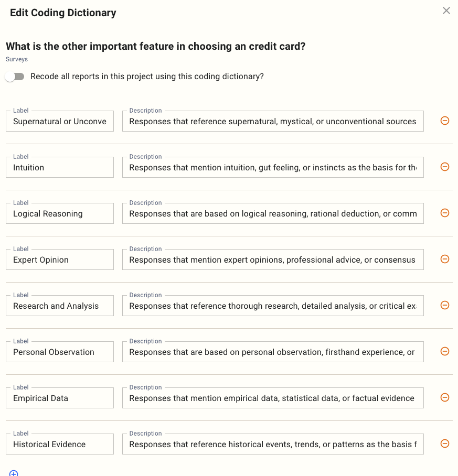Remove the Research and Analysis row

pyautogui.click(x=444, y=305)
